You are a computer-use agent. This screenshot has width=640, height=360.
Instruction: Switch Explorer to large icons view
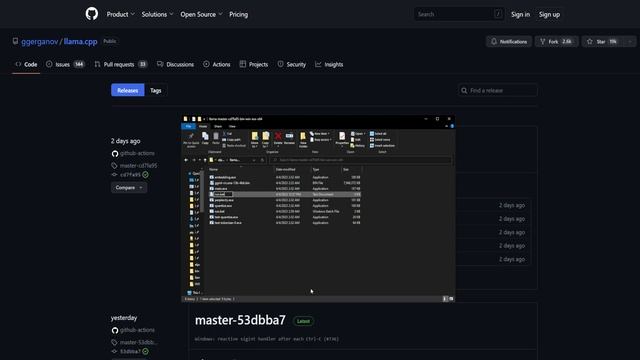(x=451, y=299)
